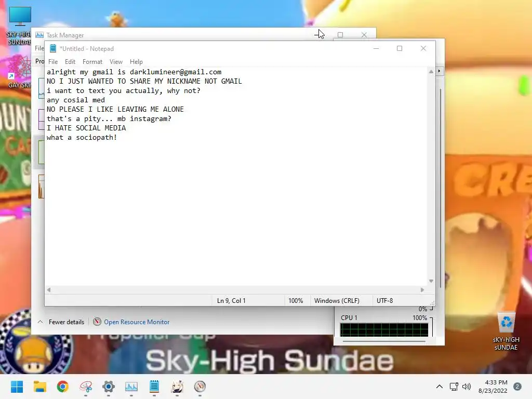Click the line about sharing NICKNAME NOT GMAIL
The width and height of the screenshot is (532, 399).
pos(144,81)
